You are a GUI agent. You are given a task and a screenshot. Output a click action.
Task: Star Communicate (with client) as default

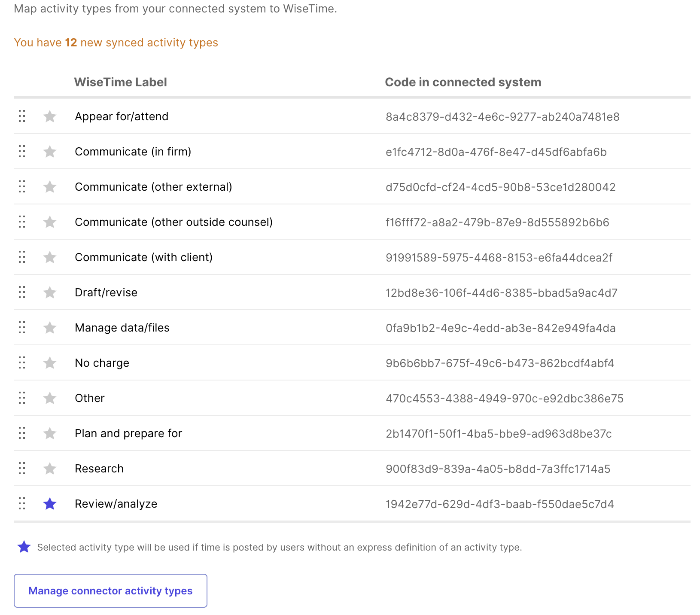[50, 257]
